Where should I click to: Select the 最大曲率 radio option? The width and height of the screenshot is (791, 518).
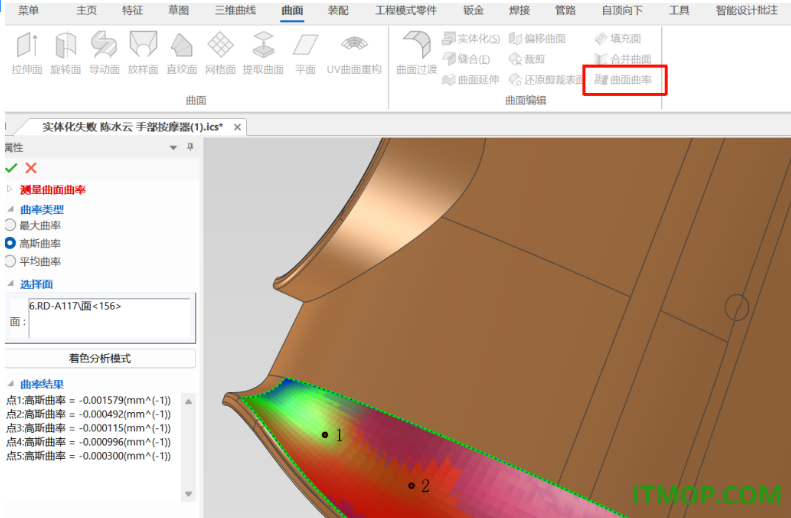tap(10, 225)
